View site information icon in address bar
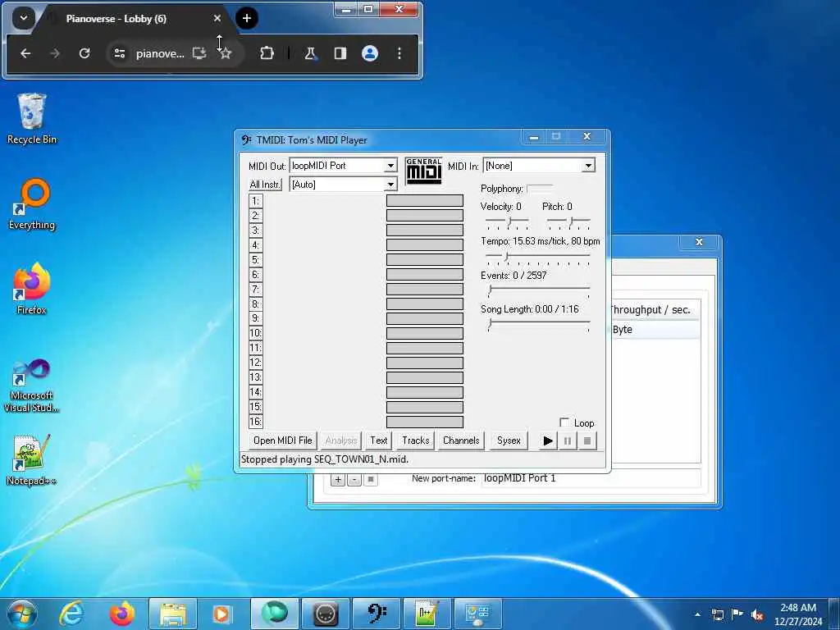This screenshot has height=630, width=840. pos(120,53)
